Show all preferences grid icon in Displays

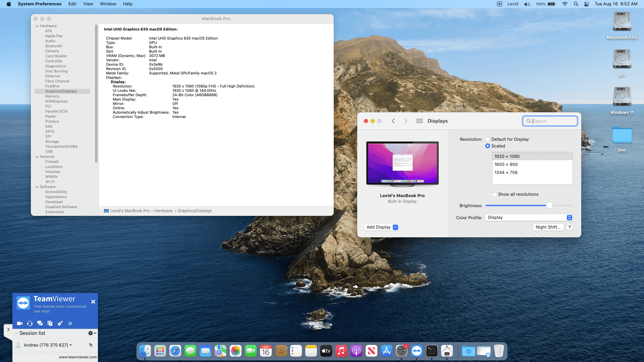(419, 121)
